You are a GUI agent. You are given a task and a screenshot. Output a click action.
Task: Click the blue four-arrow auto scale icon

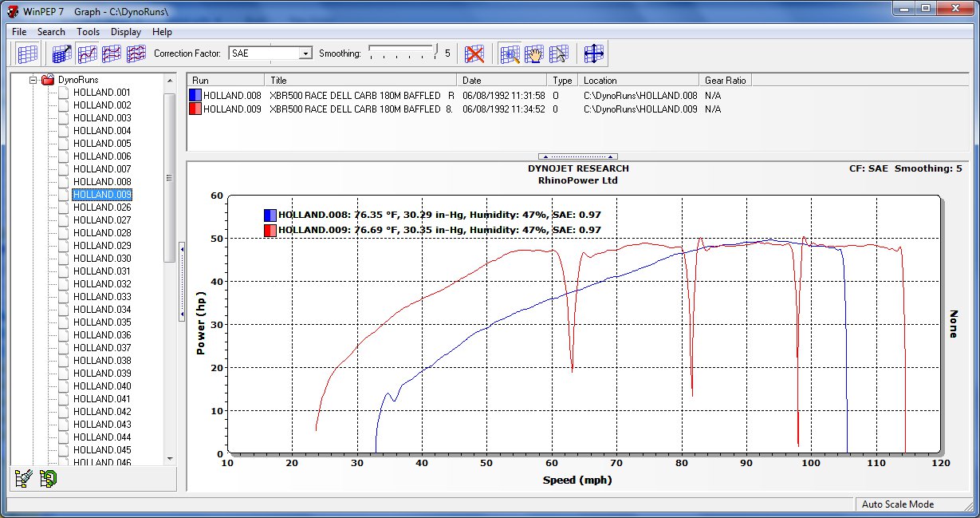click(594, 53)
